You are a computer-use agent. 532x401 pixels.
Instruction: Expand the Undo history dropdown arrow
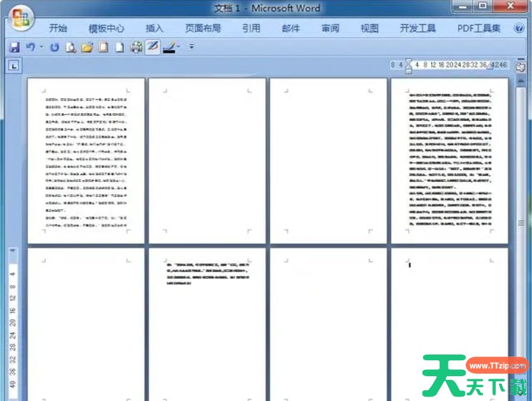point(41,47)
